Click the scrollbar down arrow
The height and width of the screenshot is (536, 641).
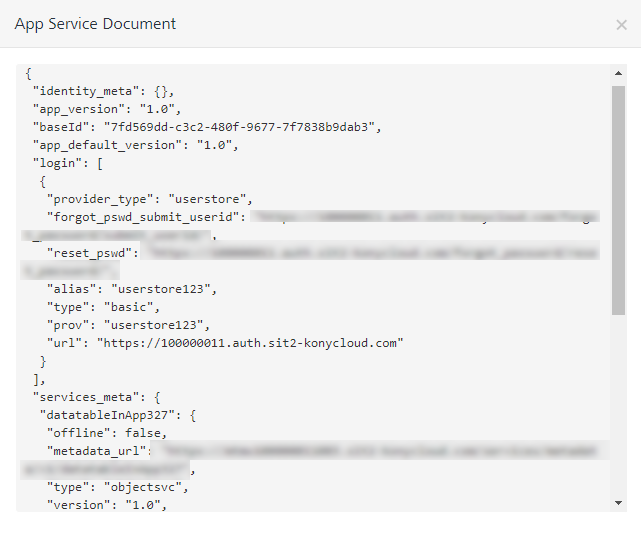618,502
